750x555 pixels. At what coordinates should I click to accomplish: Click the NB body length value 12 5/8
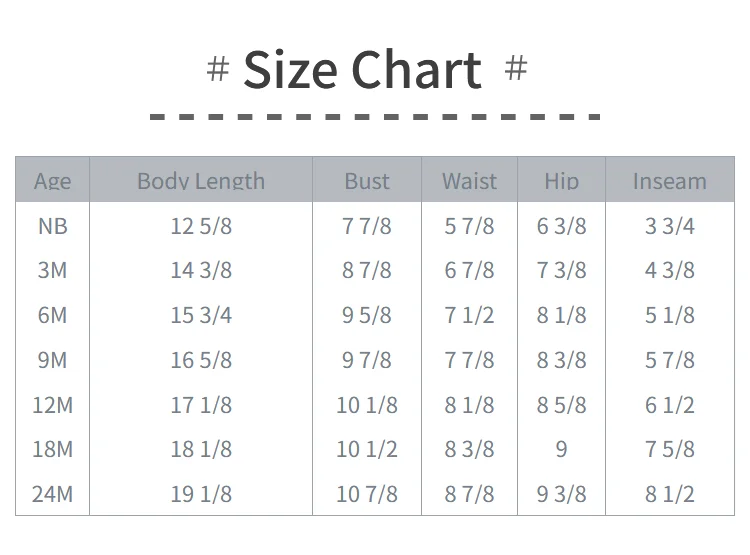coord(201,226)
